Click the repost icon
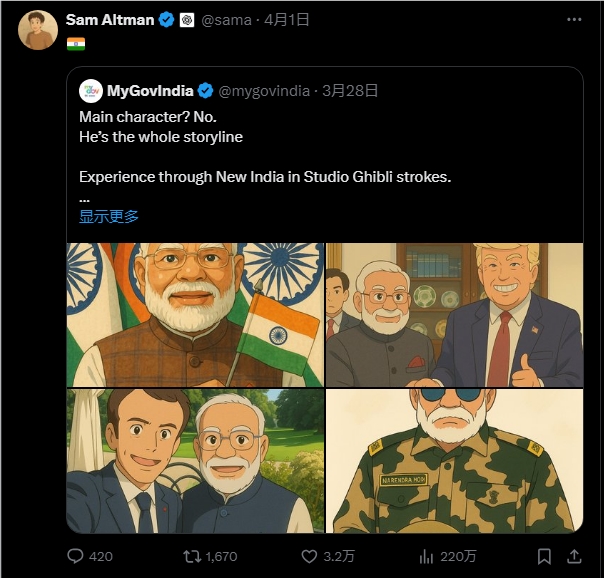 pos(191,556)
